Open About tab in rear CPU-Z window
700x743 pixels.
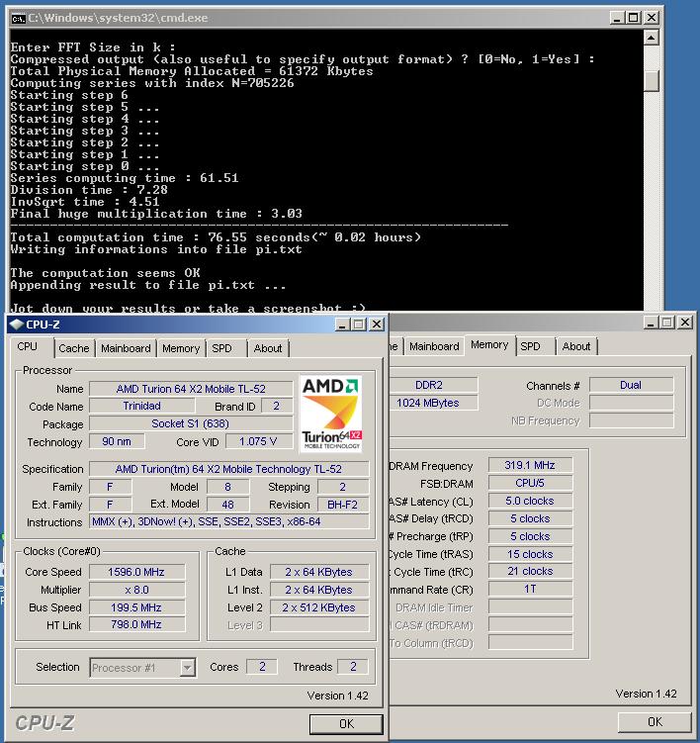click(576, 346)
